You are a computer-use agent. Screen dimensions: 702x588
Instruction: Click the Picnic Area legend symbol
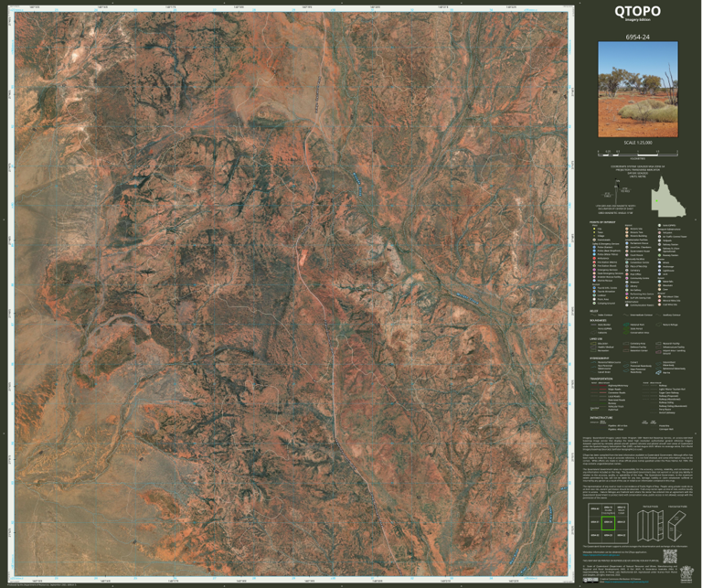(594, 299)
